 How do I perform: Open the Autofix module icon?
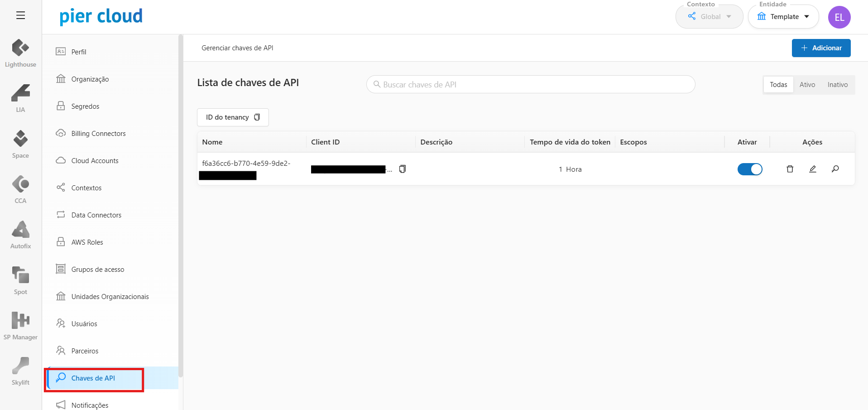(x=20, y=230)
